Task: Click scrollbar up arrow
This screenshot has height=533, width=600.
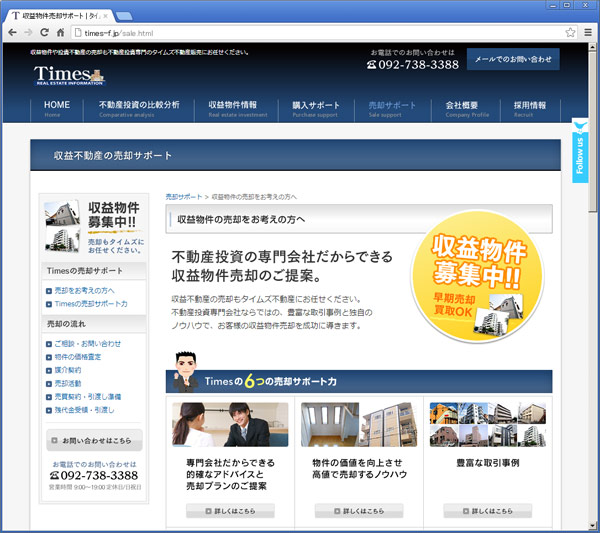Action: (592, 47)
